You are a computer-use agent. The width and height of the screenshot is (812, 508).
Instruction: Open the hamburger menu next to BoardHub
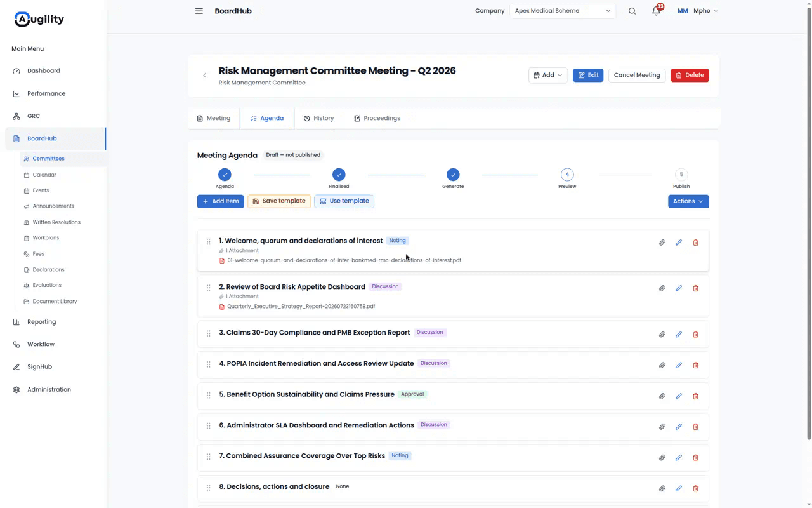click(x=199, y=11)
